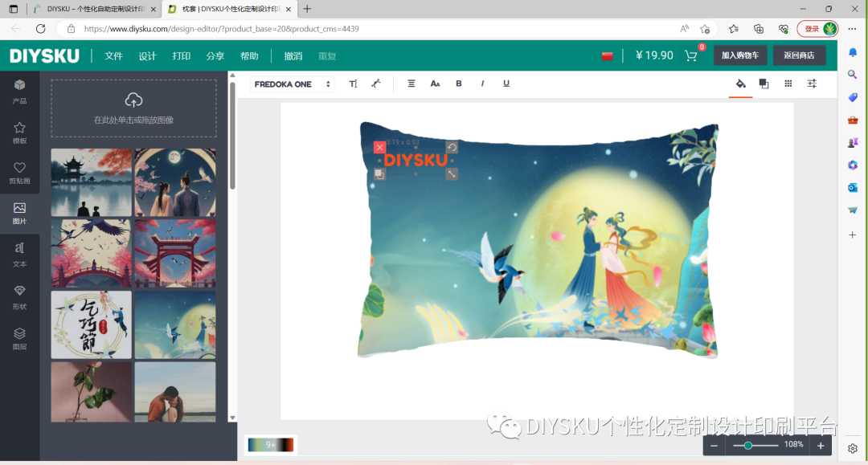Open Edge sidebar settings gear
This screenshot has width=868, height=465.
pos(853,448)
